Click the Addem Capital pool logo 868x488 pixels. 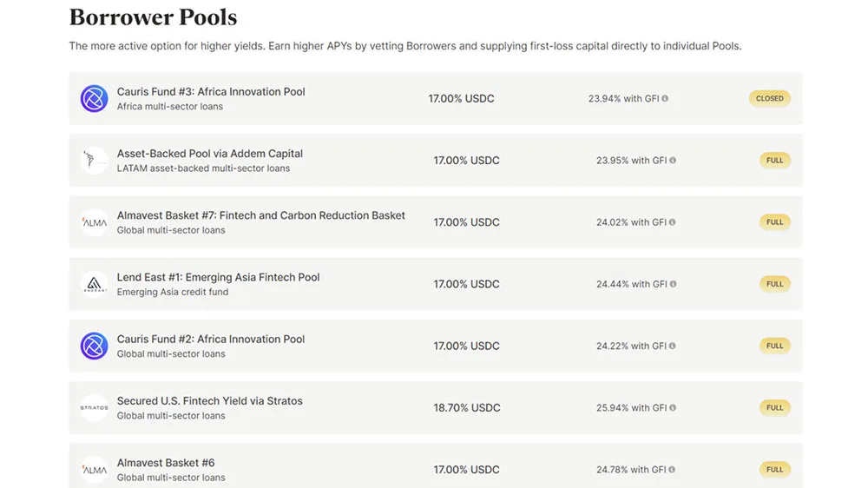tap(94, 161)
